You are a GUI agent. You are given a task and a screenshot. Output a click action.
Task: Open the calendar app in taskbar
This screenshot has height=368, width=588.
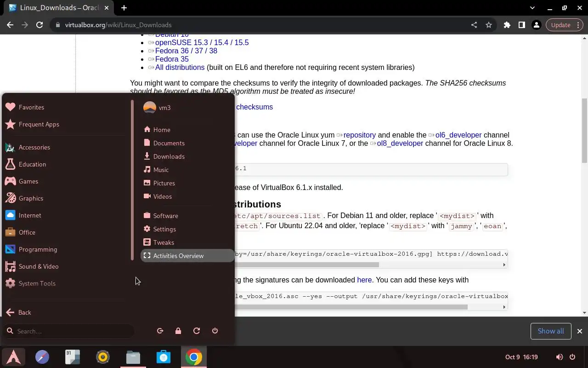(73, 357)
